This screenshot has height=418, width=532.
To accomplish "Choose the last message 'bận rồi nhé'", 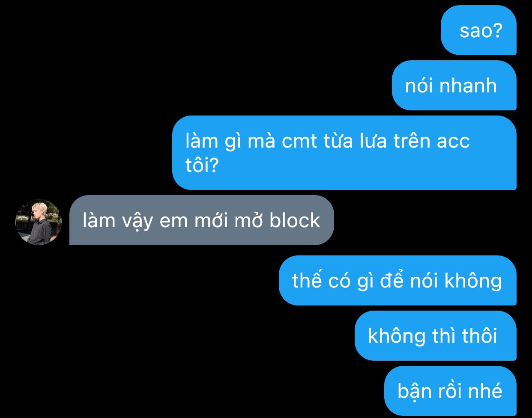I will click(450, 391).
